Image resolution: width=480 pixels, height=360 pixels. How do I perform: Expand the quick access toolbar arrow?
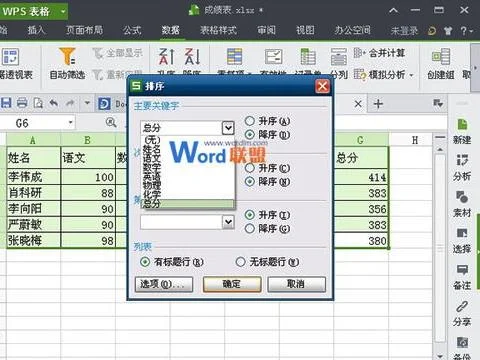[x=87, y=103]
